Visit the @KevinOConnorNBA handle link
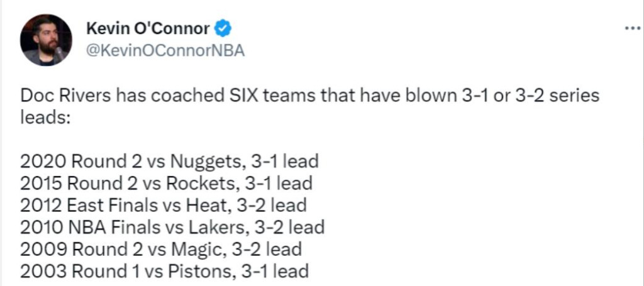The width and height of the screenshot is (644, 286). pyautogui.click(x=165, y=50)
